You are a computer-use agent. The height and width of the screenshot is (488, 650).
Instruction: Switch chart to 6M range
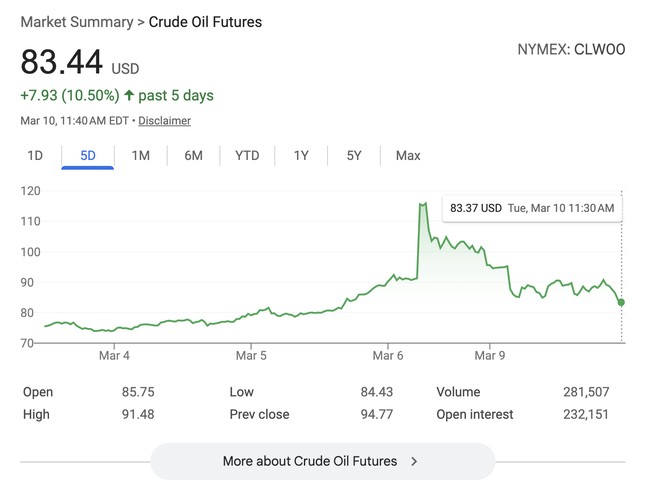193,155
